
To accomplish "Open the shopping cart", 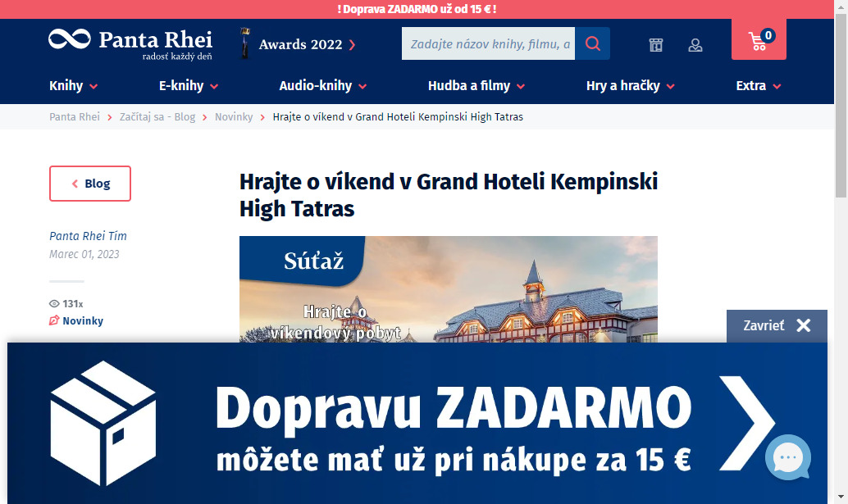I will coord(759,39).
